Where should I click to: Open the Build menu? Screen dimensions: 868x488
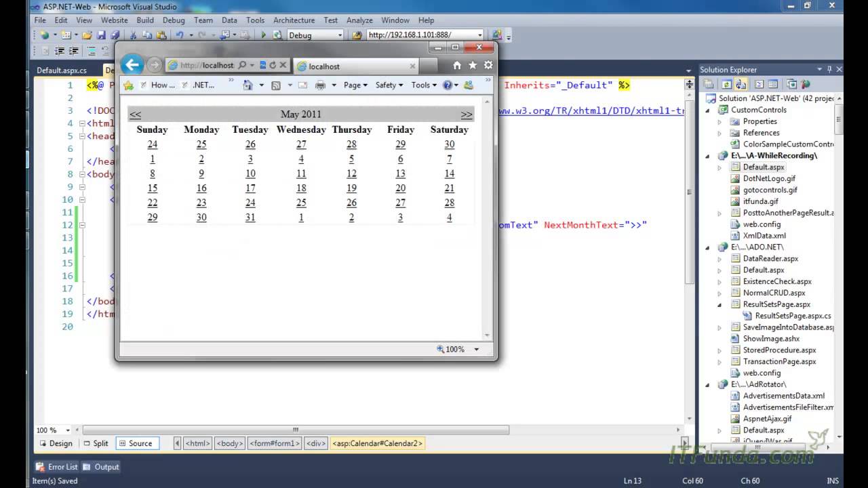coord(145,20)
